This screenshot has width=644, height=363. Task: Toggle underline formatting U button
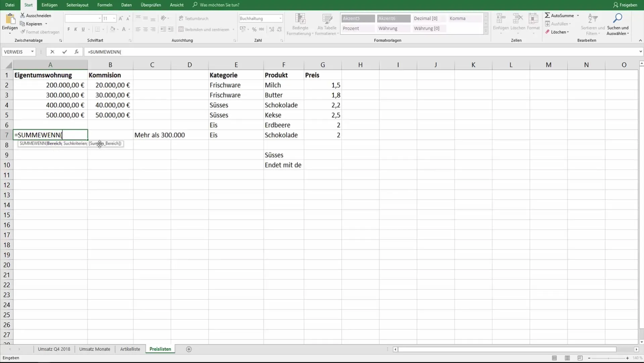[83, 30]
